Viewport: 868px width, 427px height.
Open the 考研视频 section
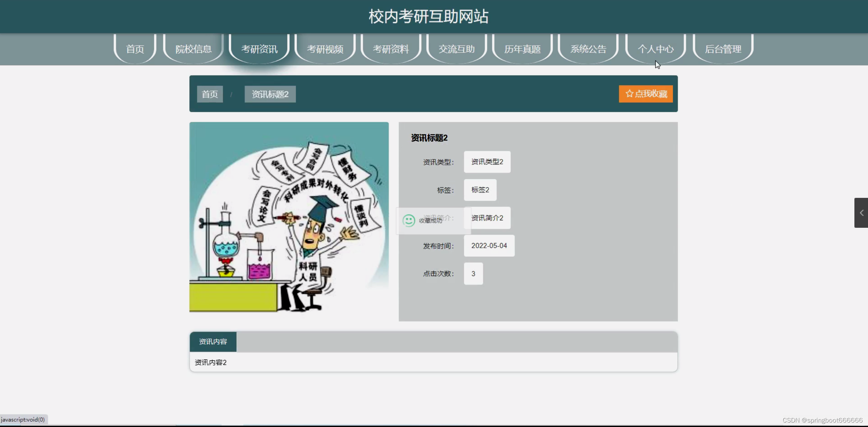pos(325,49)
